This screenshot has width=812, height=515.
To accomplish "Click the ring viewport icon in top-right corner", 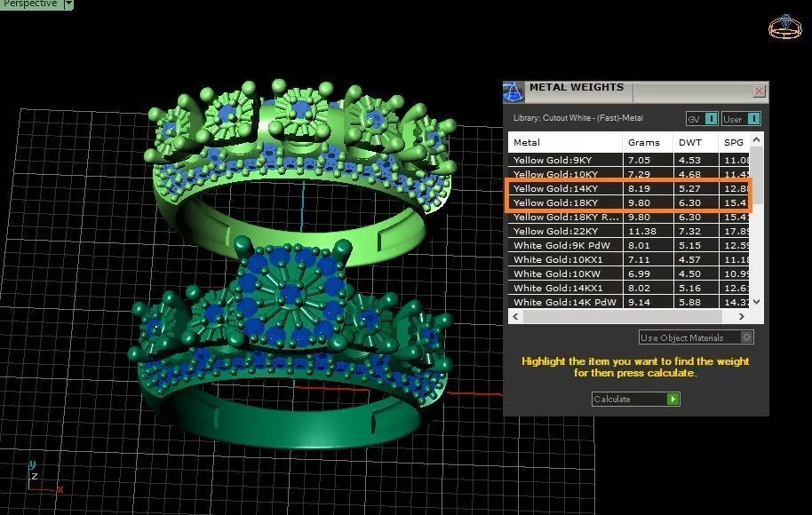I will pyautogui.click(x=785, y=27).
